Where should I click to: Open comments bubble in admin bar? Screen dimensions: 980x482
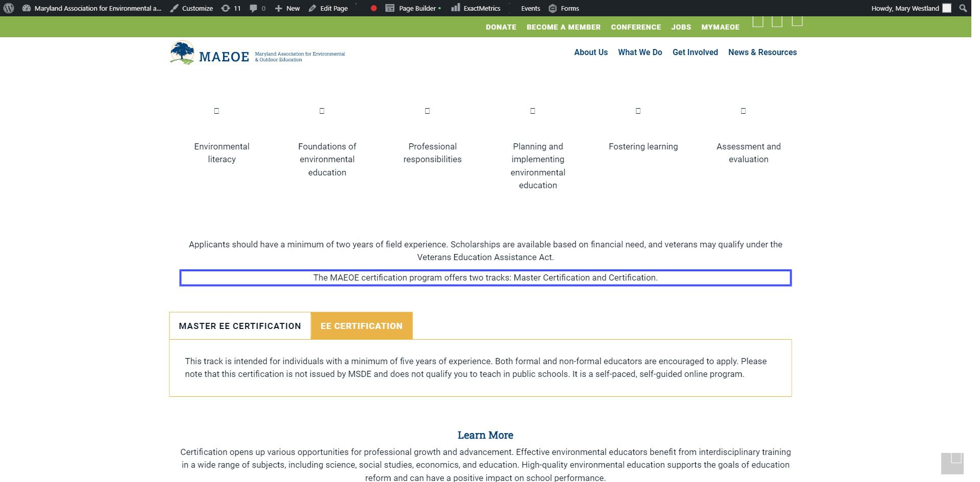pos(257,8)
